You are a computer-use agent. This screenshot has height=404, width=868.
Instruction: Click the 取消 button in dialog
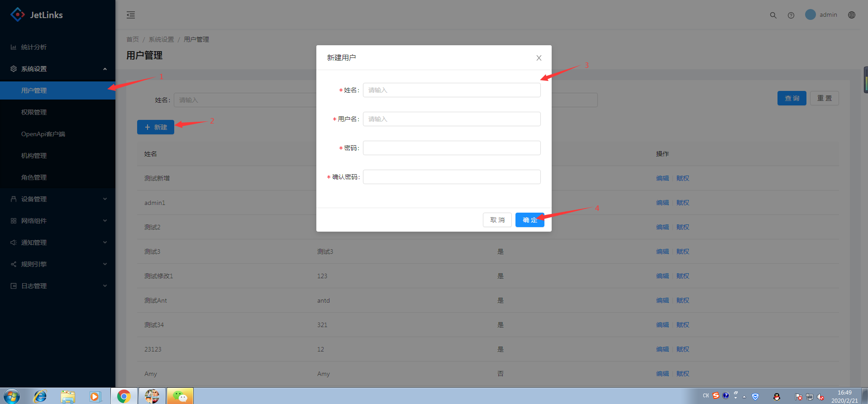[497, 220]
